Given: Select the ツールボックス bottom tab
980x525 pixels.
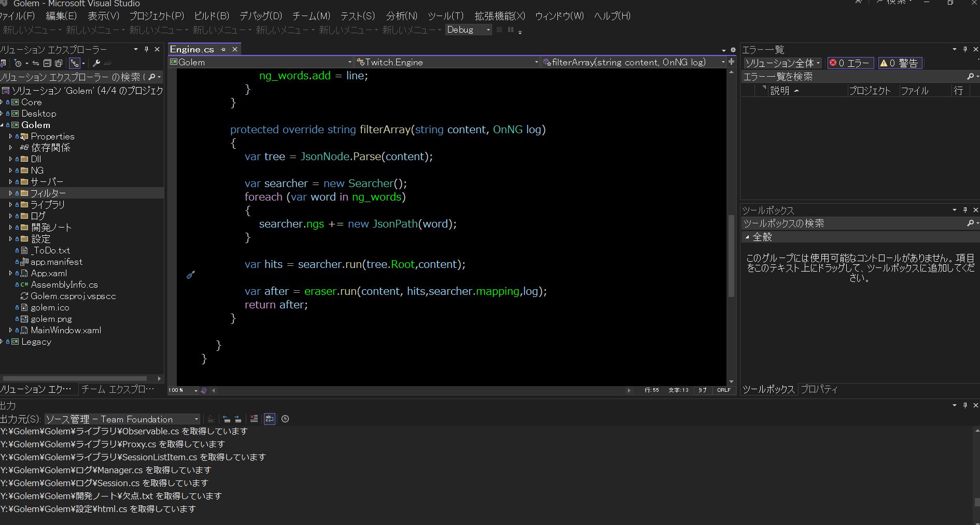Looking at the screenshot, I should [x=768, y=389].
